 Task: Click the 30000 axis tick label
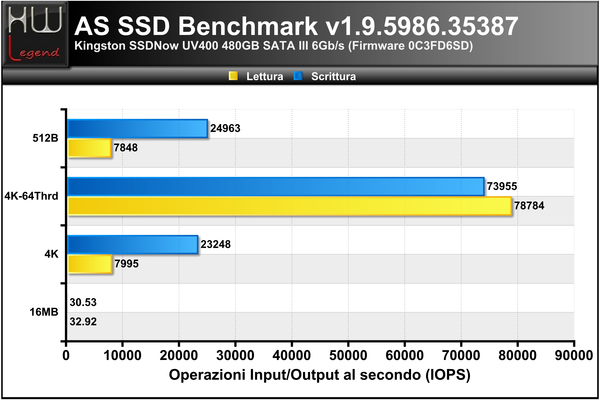(235, 356)
